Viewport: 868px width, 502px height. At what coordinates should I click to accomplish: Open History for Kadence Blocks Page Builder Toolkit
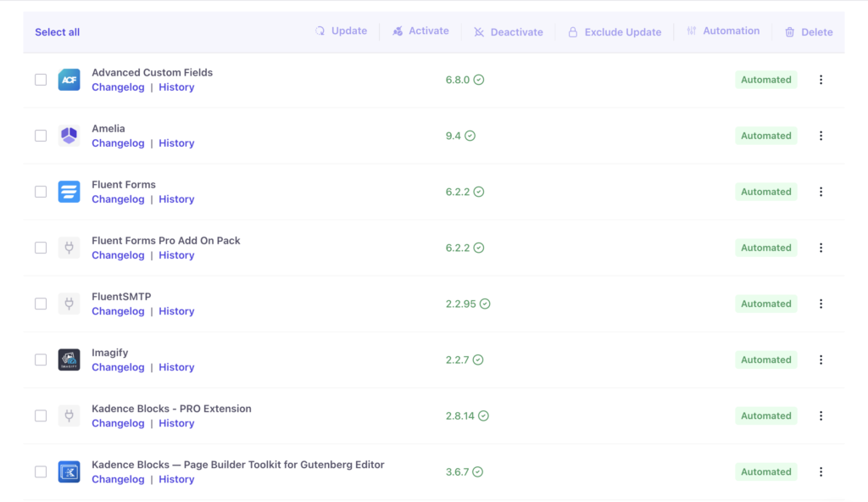(x=176, y=479)
